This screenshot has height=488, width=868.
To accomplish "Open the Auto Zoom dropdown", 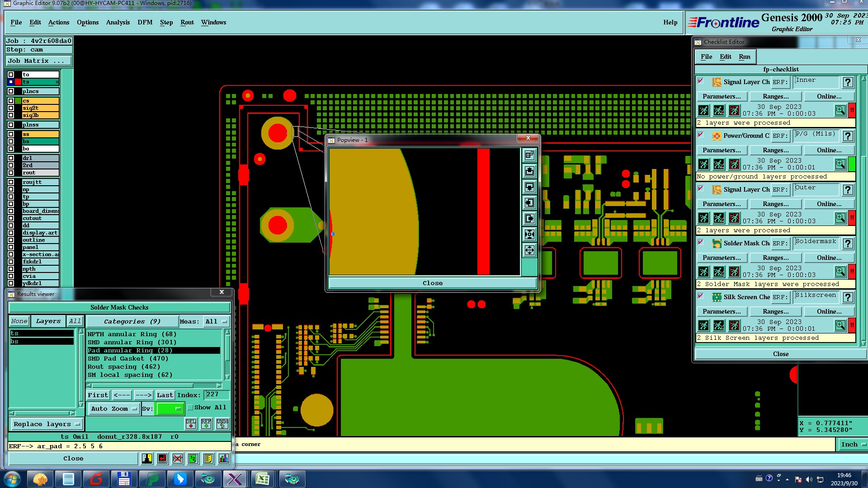I will click(113, 409).
